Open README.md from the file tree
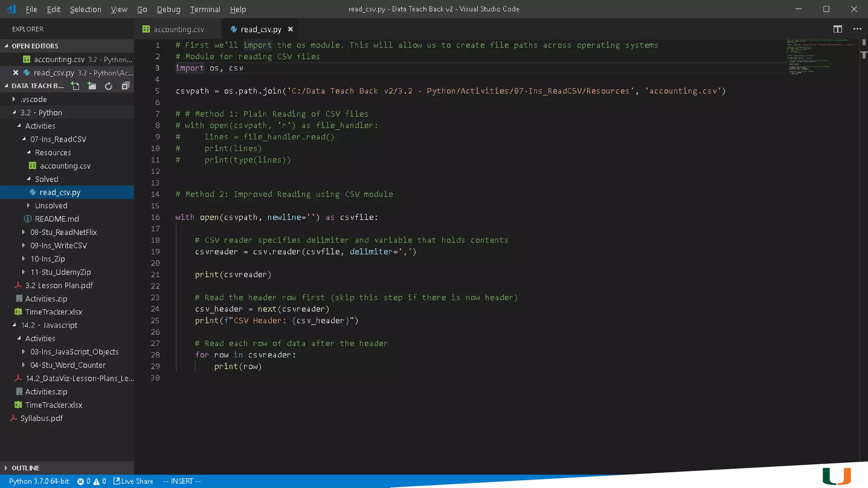 point(57,219)
